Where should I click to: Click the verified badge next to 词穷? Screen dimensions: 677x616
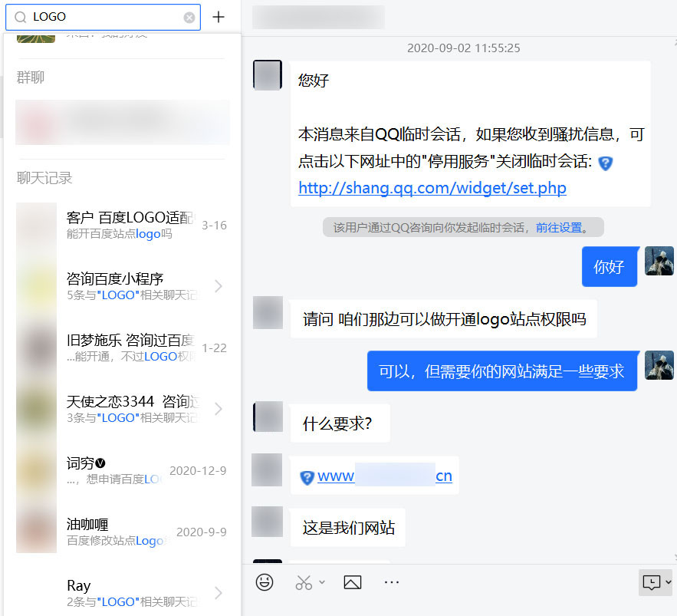pos(100,463)
